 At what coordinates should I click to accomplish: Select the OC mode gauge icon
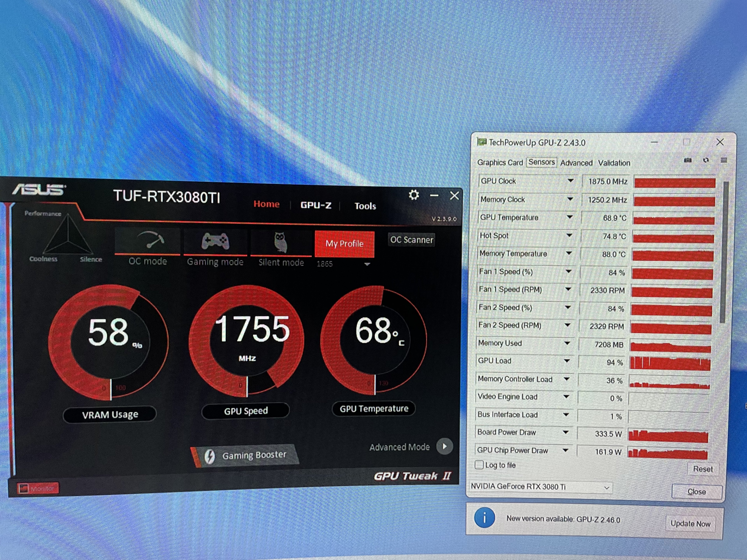(151, 240)
